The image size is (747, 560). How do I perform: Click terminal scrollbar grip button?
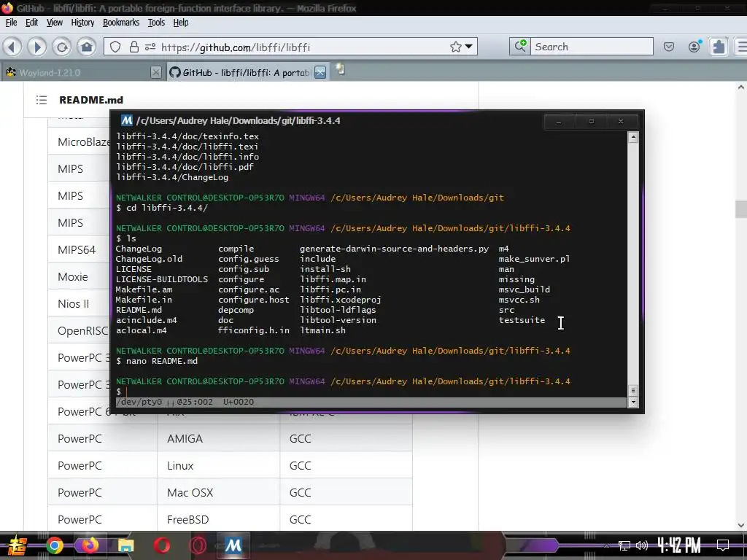(633, 391)
